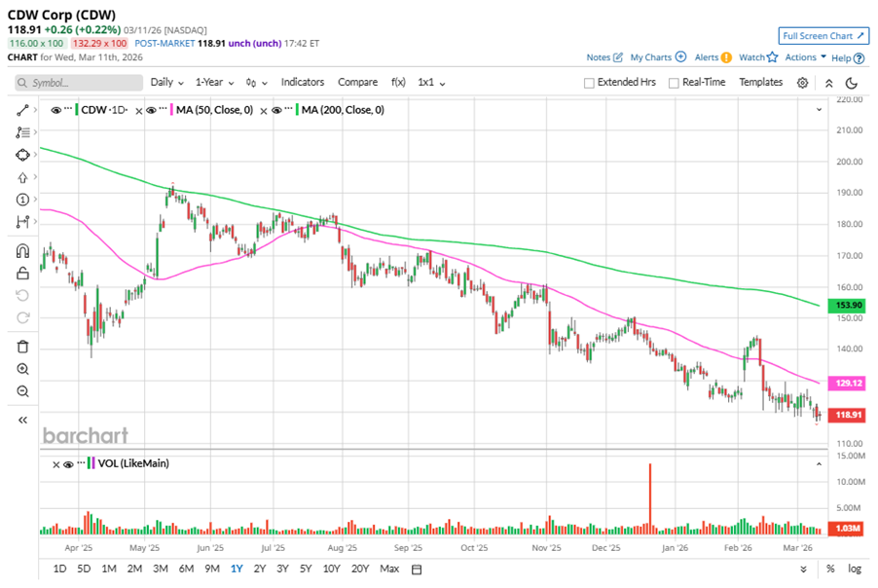Select the 1D time range
This screenshot has width=878, height=588.
coord(59,569)
